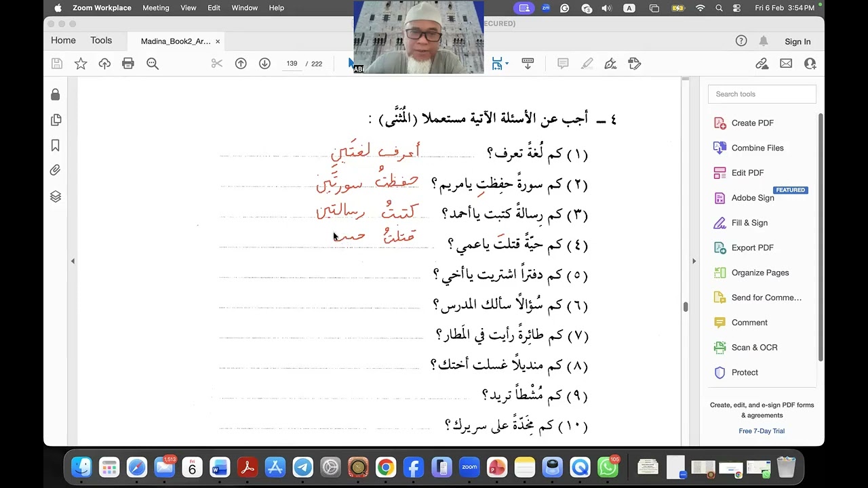Screen dimensions: 868x488
Task: Open the attachments paperclip panel
Action: pyautogui.click(x=56, y=170)
